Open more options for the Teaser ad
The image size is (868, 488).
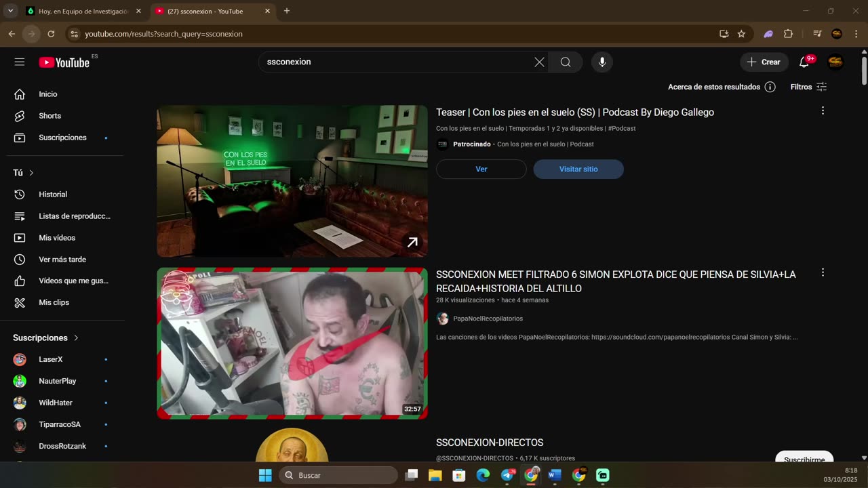click(823, 110)
